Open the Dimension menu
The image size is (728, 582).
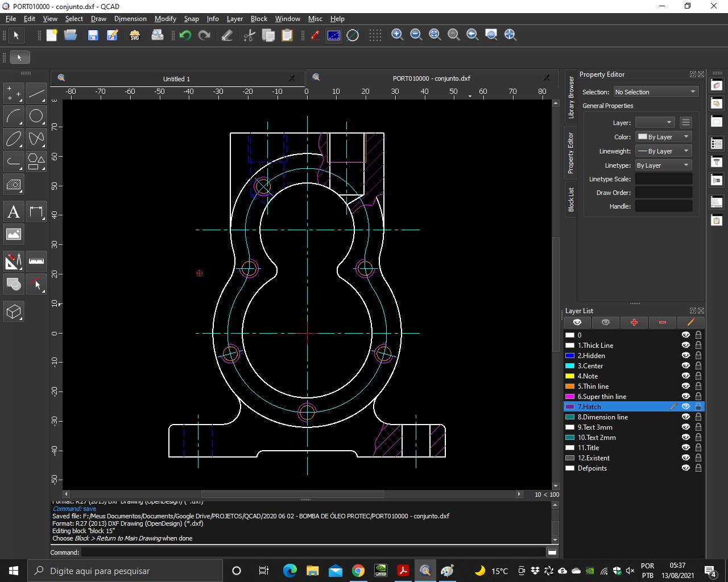tap(130, 19)
